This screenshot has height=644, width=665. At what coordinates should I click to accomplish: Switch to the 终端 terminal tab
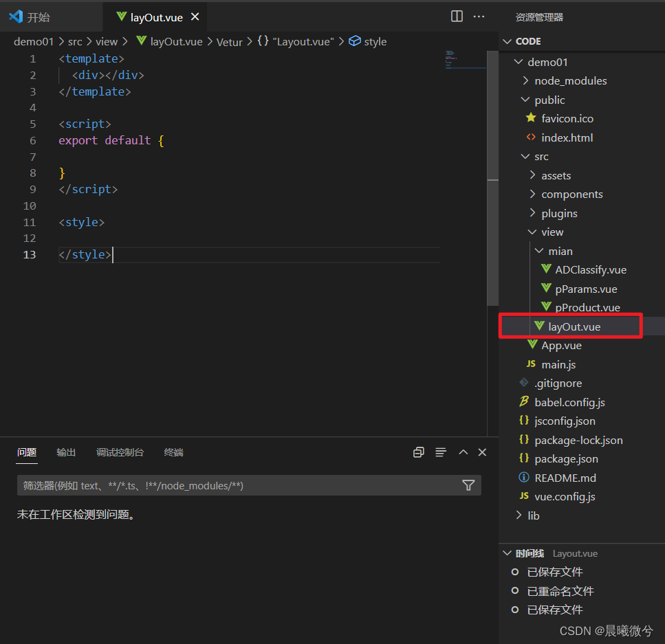pyautogui.click(x=174, y=452)
